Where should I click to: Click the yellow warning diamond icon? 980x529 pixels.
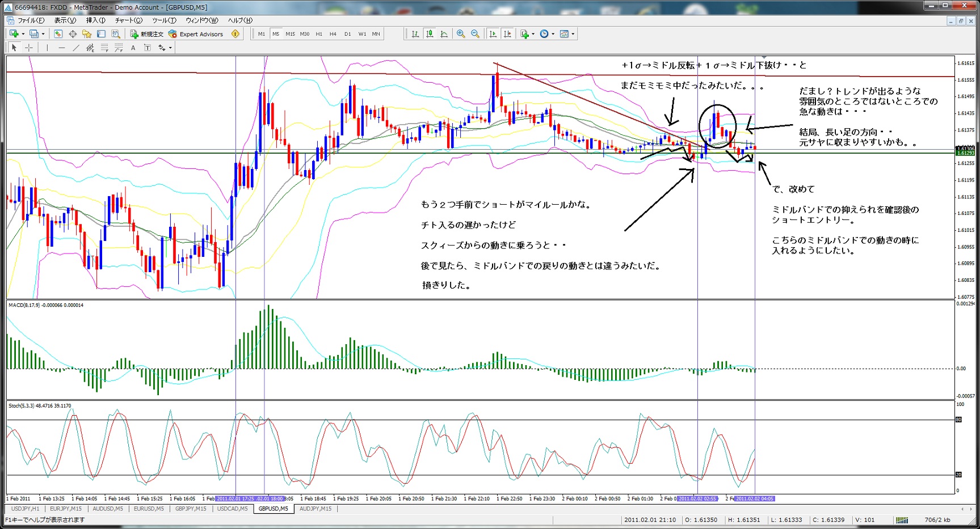[x=235, y=34]
